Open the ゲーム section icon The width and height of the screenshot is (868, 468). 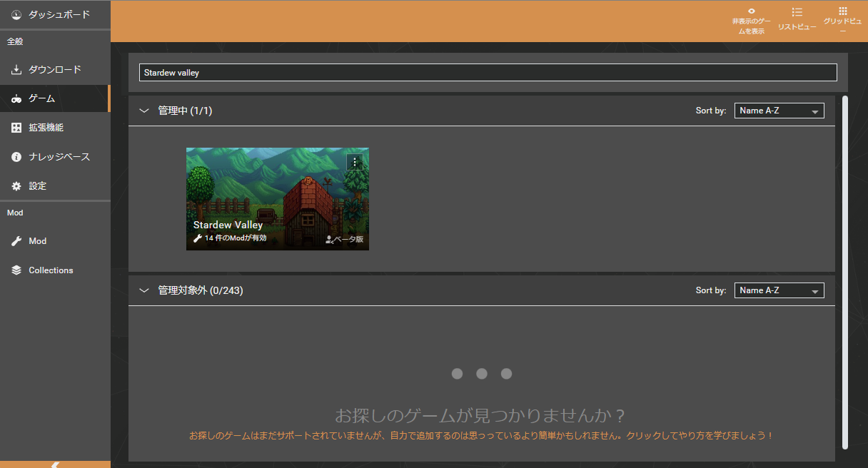coord(15,98)
